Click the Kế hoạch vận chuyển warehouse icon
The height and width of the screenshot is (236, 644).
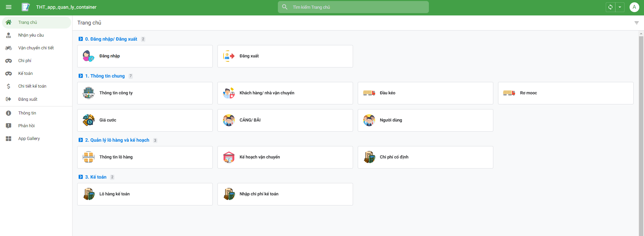229,157
